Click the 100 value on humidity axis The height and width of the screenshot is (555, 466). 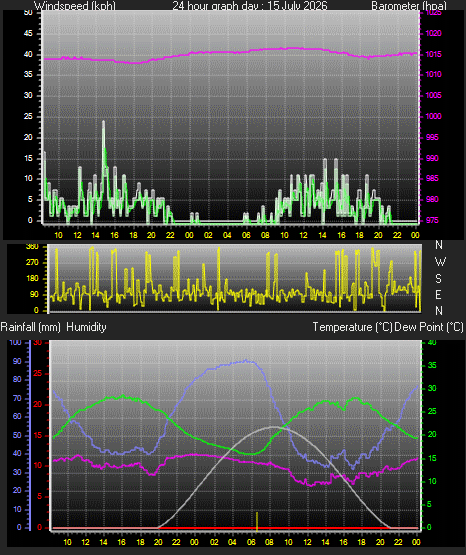tap(15, 343)
